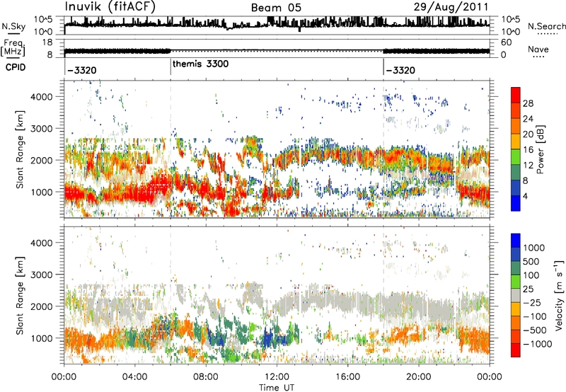This screenshot has height=392, width=566.
Task: Click the '4000' tick on the power panel range axis
Action: pos(41,97)
